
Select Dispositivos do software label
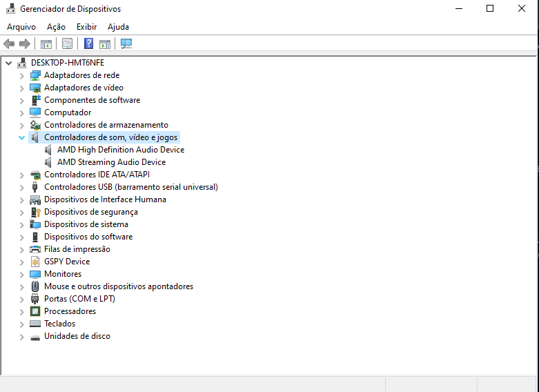pos(88,237)
